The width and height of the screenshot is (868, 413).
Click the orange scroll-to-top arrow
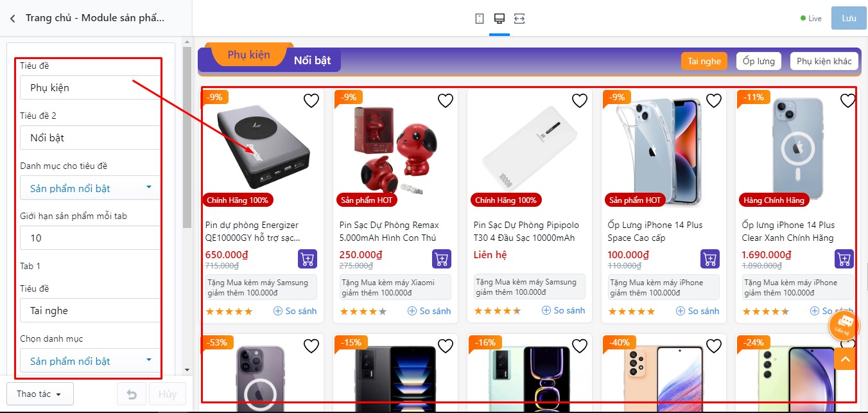tap(845, 359)
